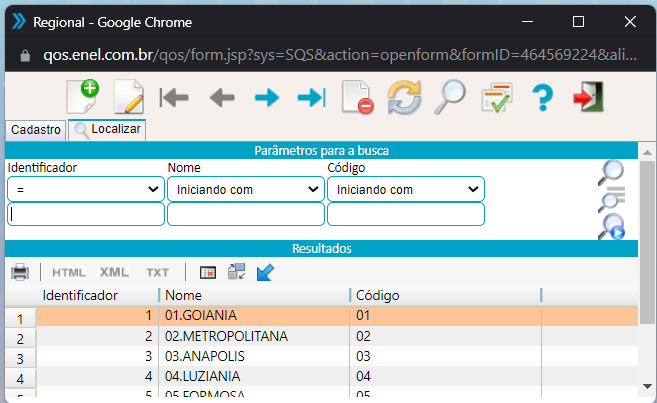The image size is (657, 403).
Task: Export results as TXT
Action: click(x=157, y=272)
